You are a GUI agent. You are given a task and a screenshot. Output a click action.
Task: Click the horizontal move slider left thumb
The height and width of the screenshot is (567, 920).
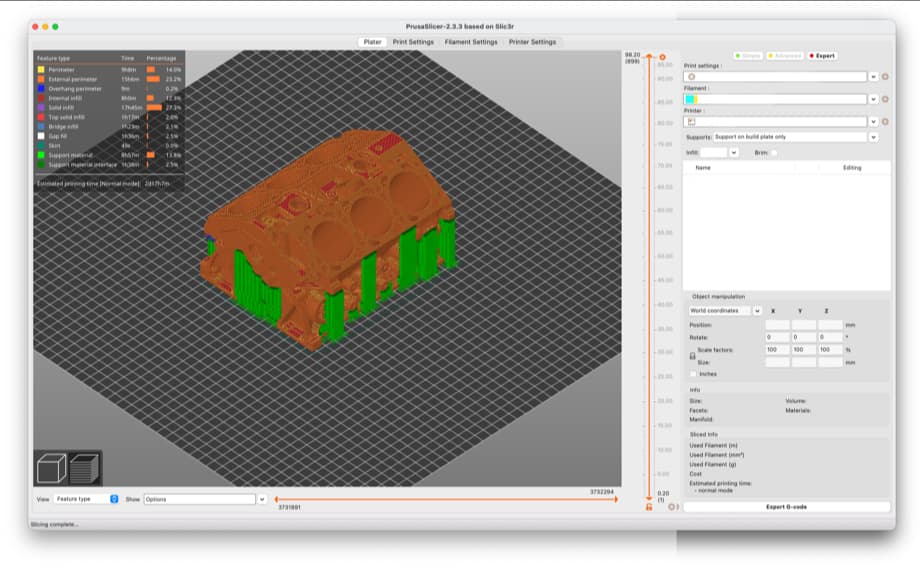click(x=276, y=500)
